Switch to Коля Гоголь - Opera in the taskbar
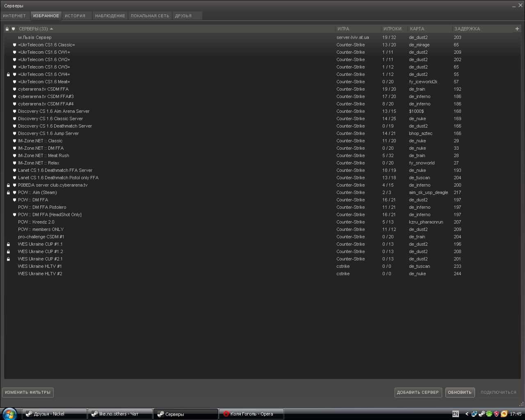This screenshot has height=420, width=525. pos(251,414)
